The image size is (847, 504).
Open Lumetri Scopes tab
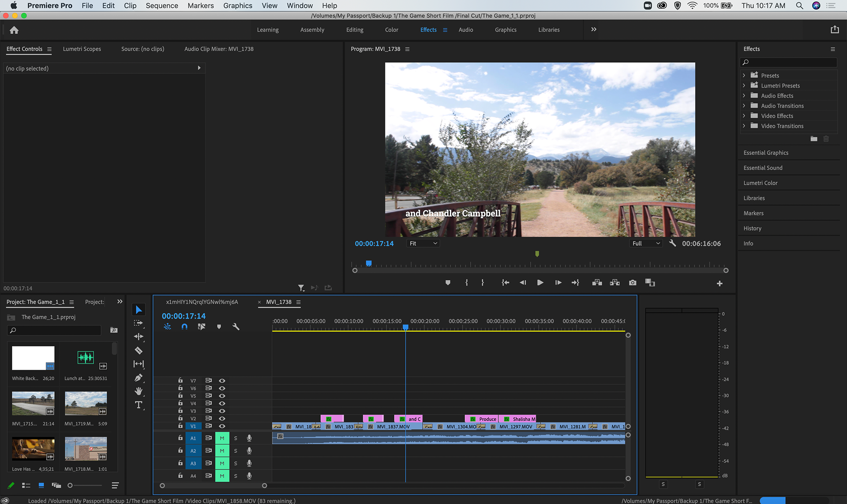[x=82, y=49]
